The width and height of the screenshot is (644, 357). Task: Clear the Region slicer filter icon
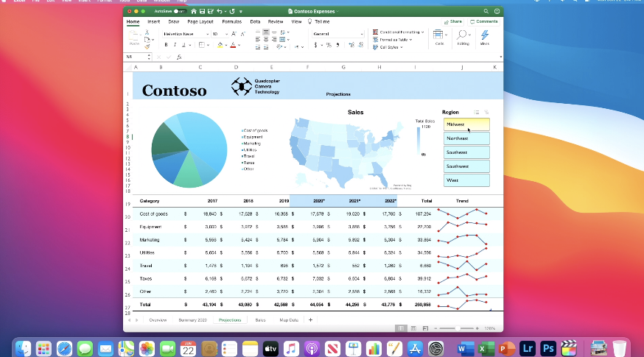tap(487, 112)
